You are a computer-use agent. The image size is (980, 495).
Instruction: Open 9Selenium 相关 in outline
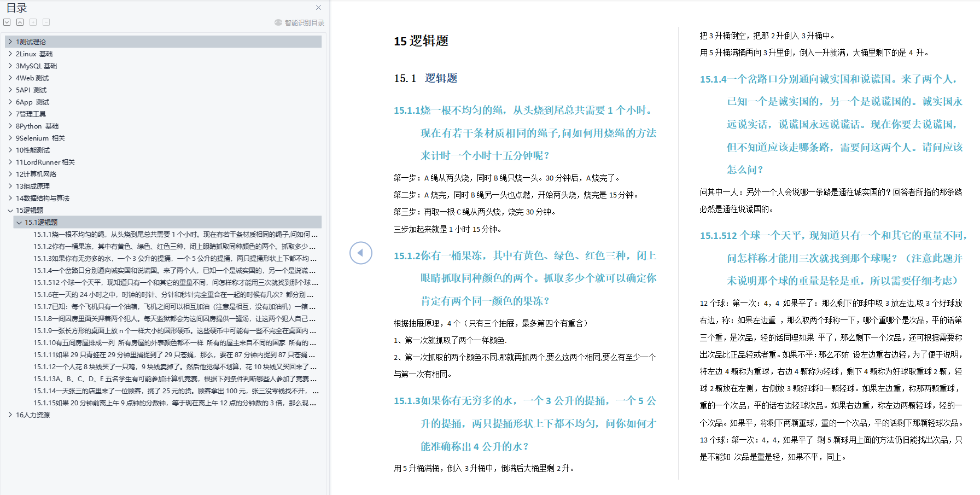(40, 138)
